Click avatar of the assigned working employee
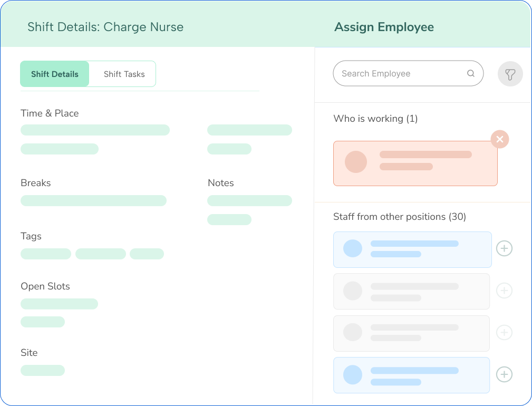532x406 pixels. [x=355, y=162]
